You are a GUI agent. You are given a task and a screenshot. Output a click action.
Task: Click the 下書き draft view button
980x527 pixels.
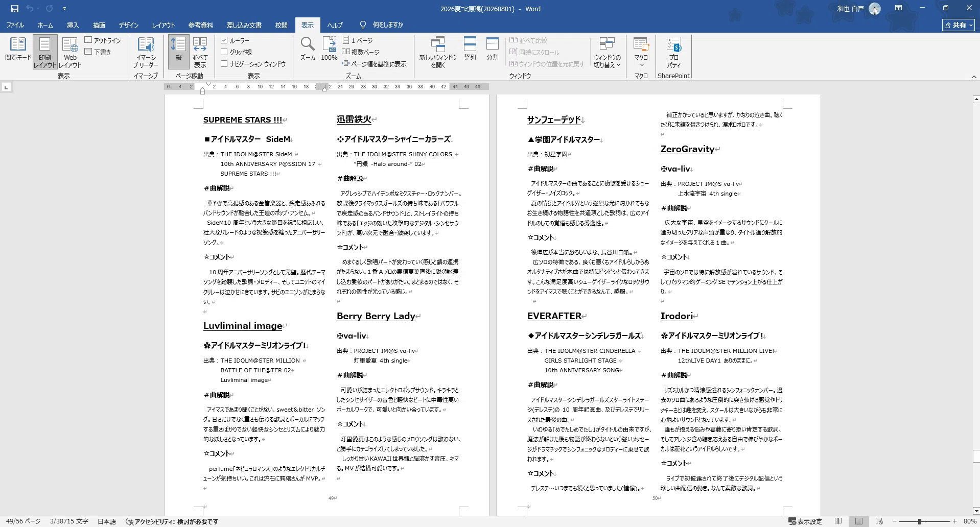click(98, 52)
